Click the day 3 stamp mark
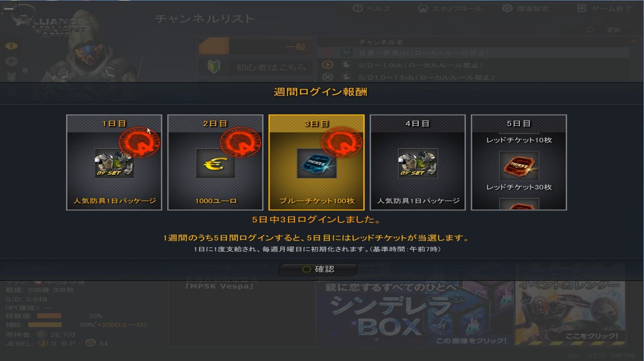 point(342,143)
